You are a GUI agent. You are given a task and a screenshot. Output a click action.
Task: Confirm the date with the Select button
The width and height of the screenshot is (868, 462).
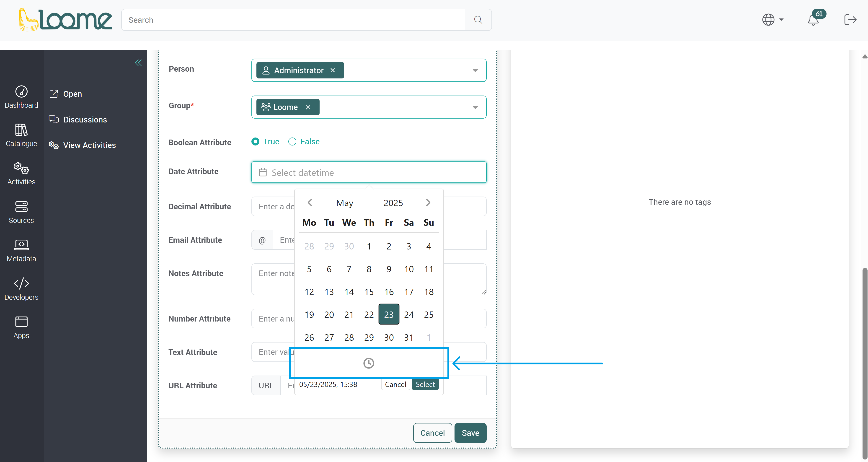pyautogui.click(x=425, y=384)
